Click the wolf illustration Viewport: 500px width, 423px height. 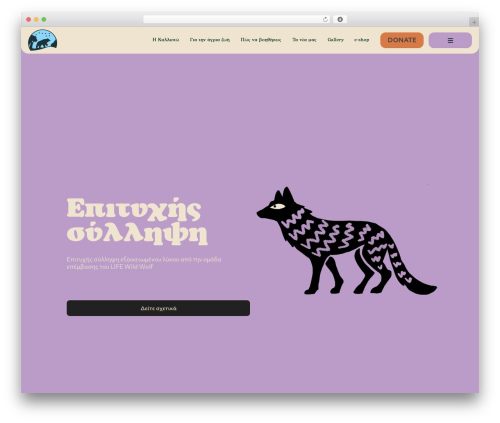(x=346, y=241)
